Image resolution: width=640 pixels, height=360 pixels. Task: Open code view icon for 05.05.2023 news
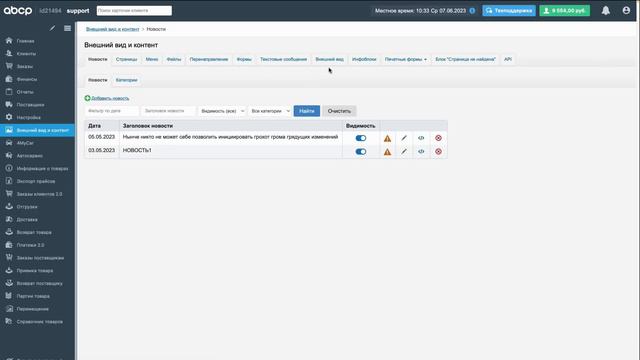pyautogui.click(x=421, y=138)
